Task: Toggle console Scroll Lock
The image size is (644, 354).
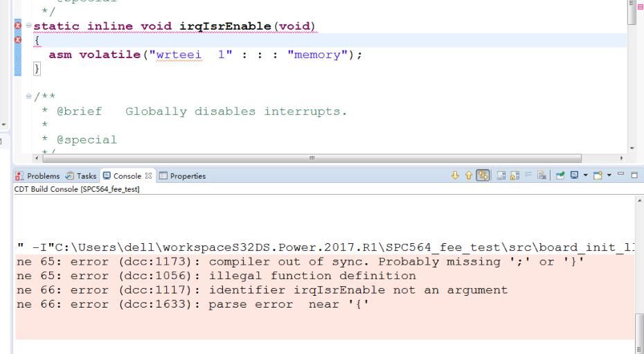Action: 515,176
